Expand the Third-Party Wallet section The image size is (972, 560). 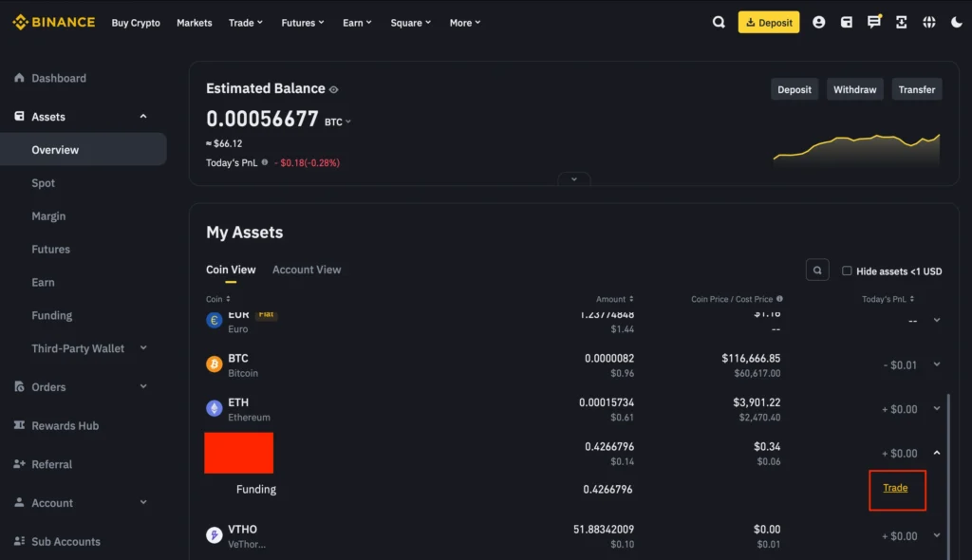pyautogui.click(x=143, y=348)
